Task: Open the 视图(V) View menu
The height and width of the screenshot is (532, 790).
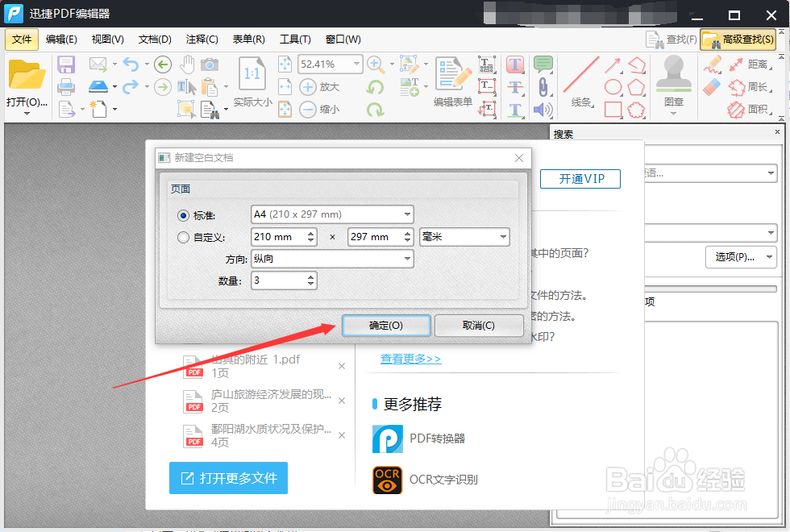Action: click(x=107, y=39)
